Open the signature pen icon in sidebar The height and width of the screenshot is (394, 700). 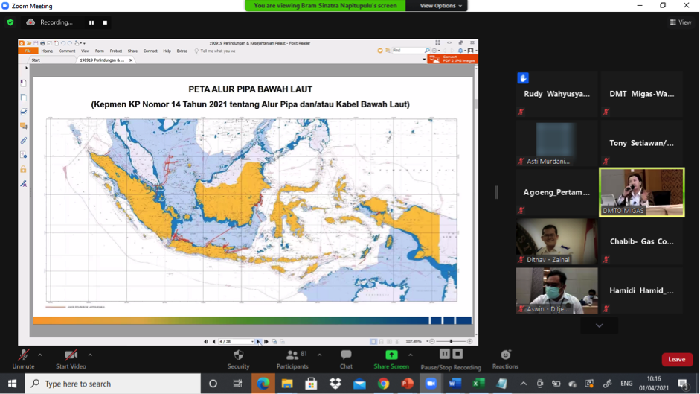point(24,183)
